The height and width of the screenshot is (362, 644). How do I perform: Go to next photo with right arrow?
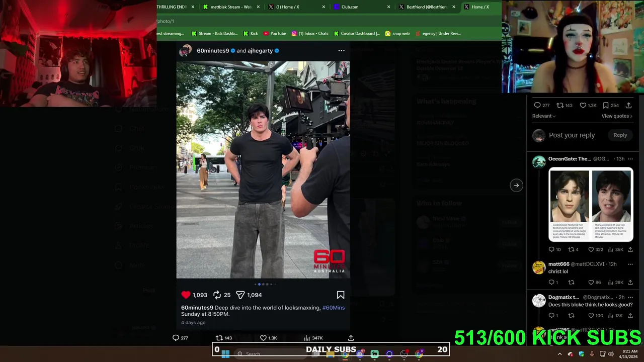516,186
